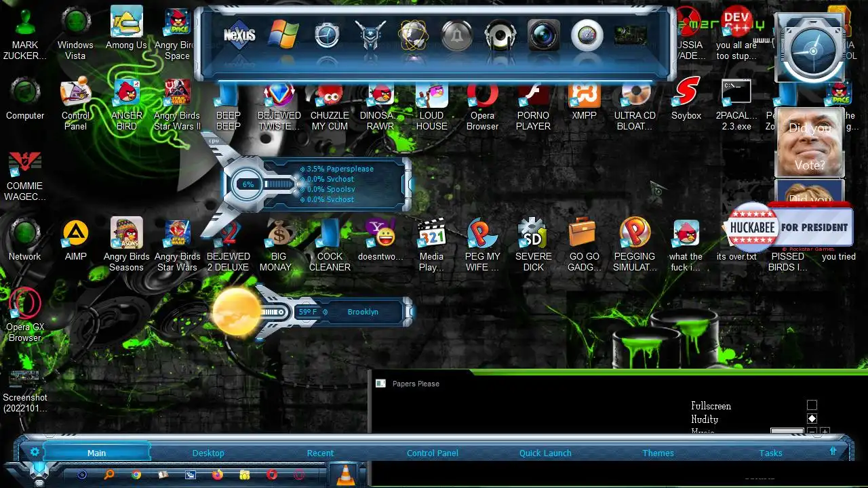868x488 pixels.
Task: Open the Among Us desktop shortcut
Action: coord(126,28)
